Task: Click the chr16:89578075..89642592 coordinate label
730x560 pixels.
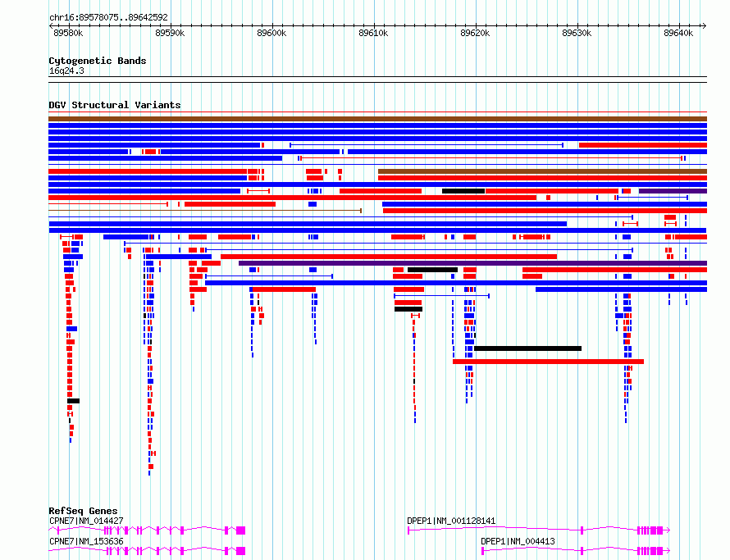Action: (108, 17)
